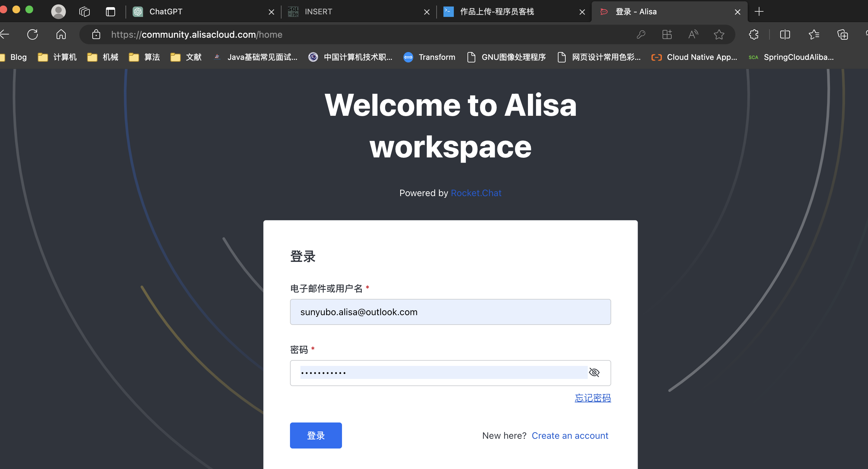868x469 pixels.
Task: Close the 登录 - Alisa tab
Action: [x=737, y=12]
